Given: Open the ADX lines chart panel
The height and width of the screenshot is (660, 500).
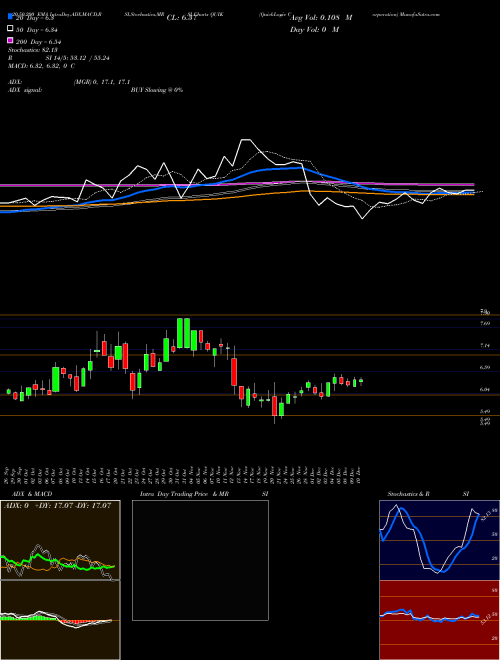Looking at the screenshot, I should pyautogui.click(x=60, y=540).
